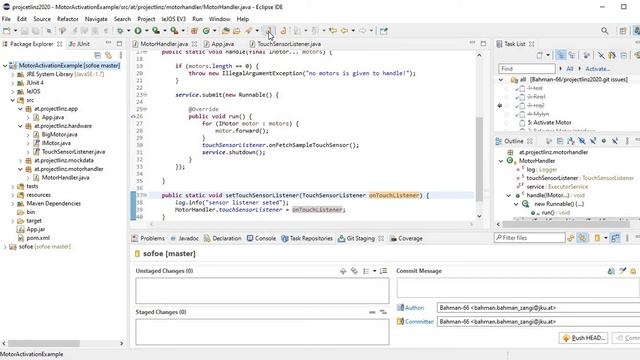
Task: Click the New Java Class green icon
Action: point(206,31)
